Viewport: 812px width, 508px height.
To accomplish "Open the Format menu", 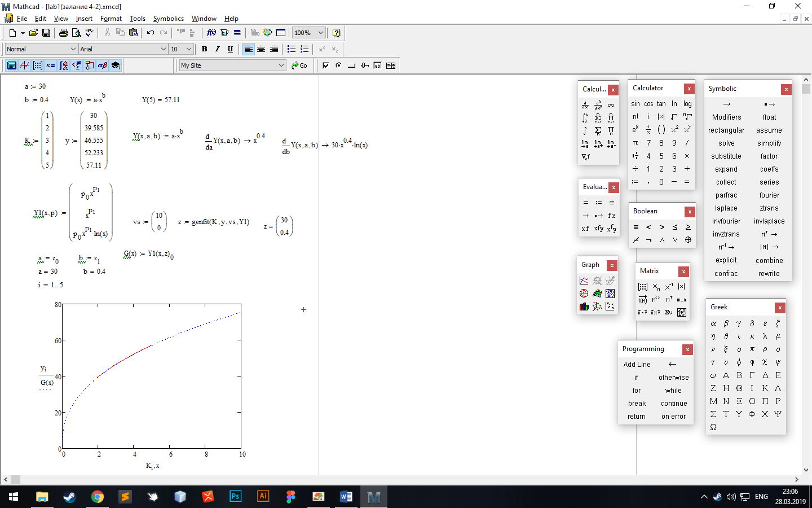I will pos(111,19).
